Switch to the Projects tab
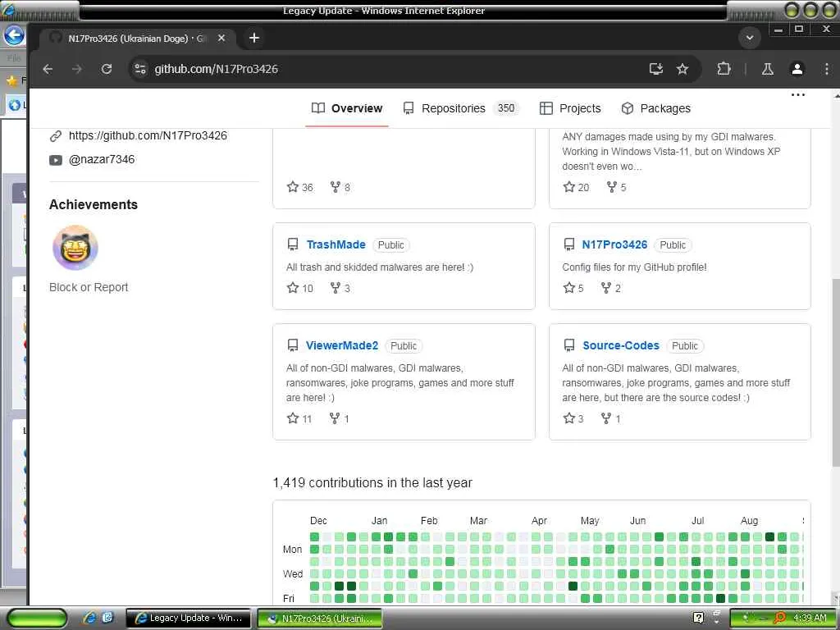 click(570, 109)
